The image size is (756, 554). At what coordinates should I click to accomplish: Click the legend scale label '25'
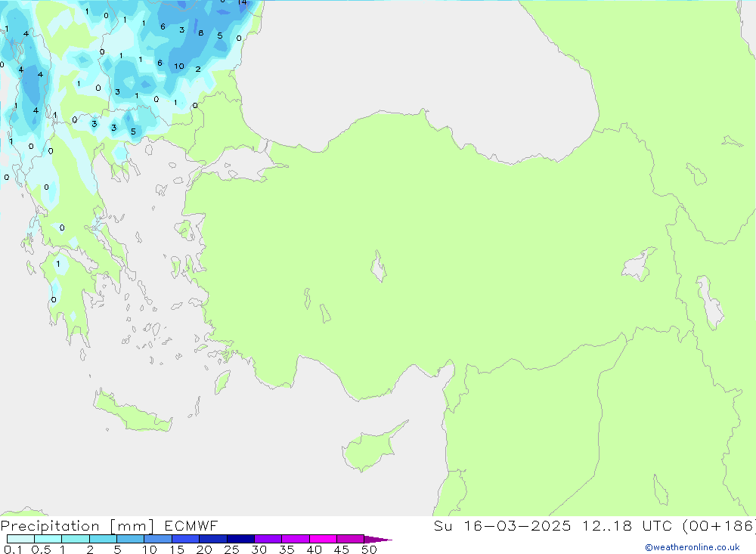231,549
